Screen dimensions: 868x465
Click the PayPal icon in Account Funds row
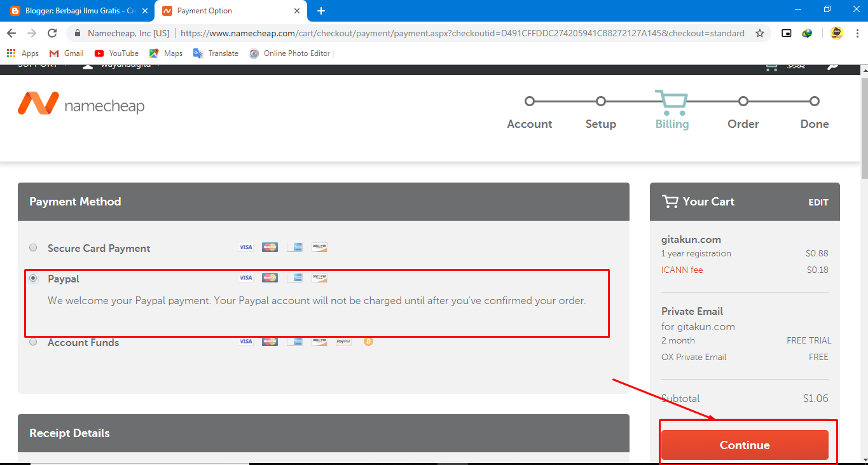[344, 342]
